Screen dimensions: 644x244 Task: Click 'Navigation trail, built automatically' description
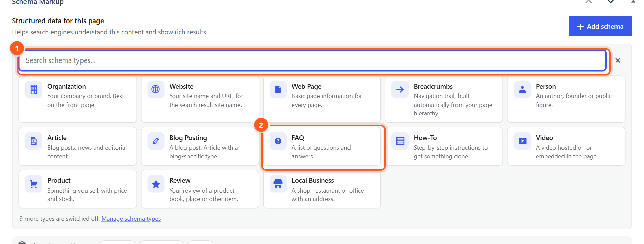click(x=453, y=105)
